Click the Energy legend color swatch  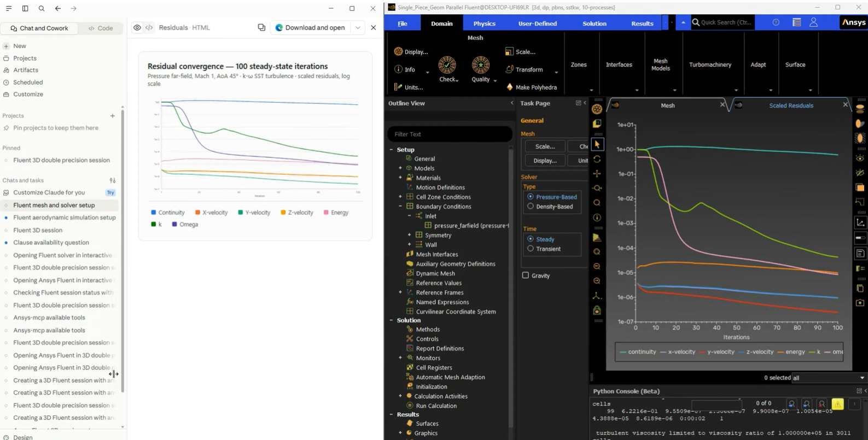pyautogui.click(x=326, y=213)
